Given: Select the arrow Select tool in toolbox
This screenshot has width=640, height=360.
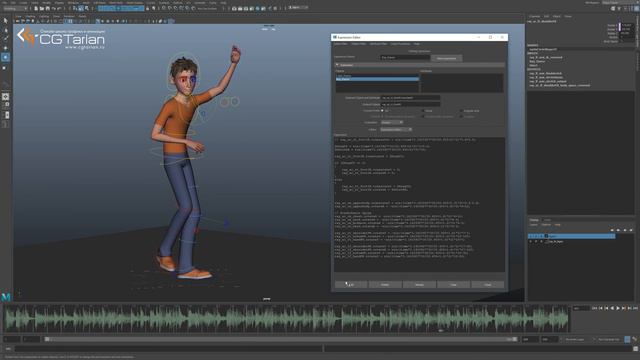Looking at the screenshot, I should tap(5, 20).
